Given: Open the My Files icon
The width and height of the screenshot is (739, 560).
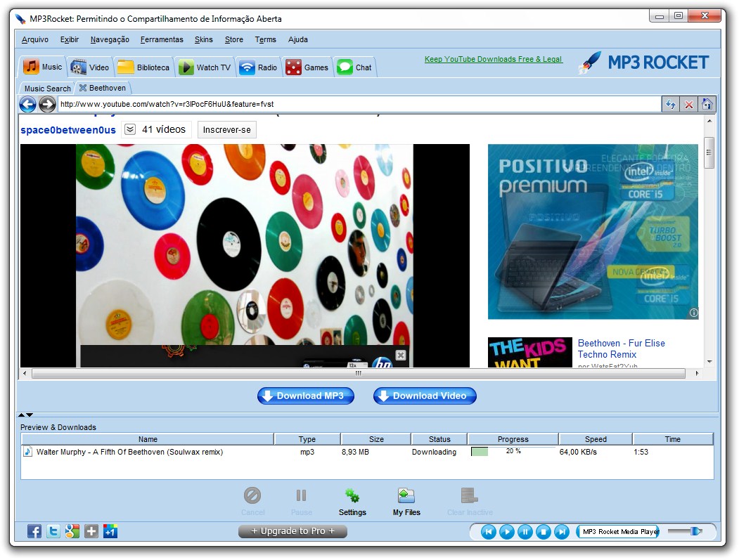Looking at the screenshot, I should [406, 495].
